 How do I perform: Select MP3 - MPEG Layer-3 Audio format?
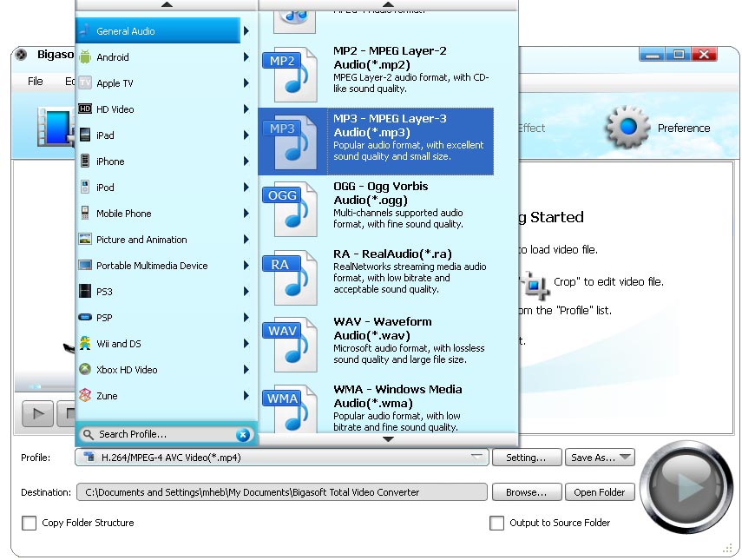pyautogui.click(x=376, y=142)
